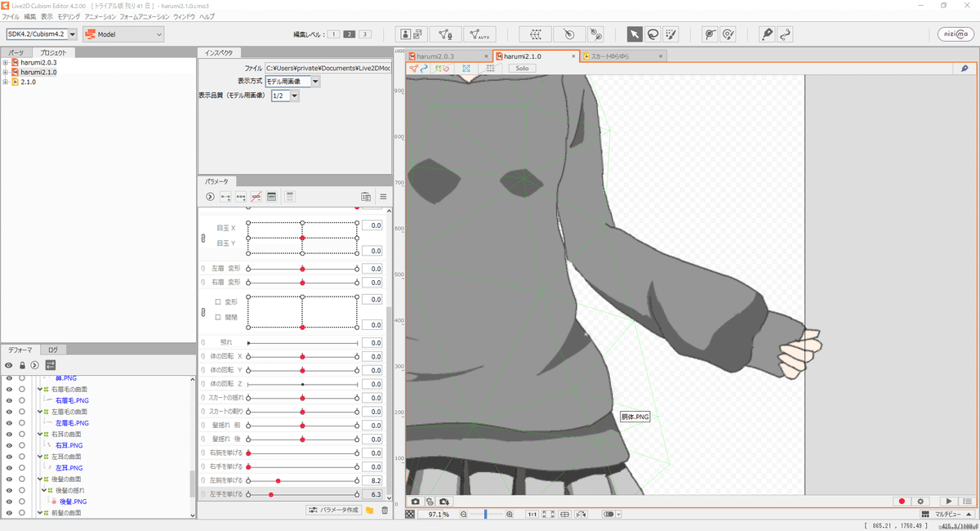The image size is (980, 531).
Task: Click the manual mesh edit tool
Action: click(445, 33)
